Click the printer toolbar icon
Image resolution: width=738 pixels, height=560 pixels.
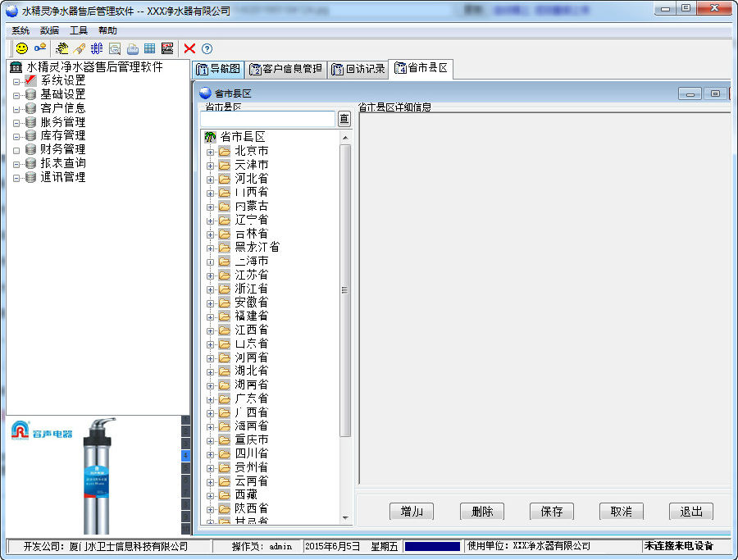tap(132, 48)
